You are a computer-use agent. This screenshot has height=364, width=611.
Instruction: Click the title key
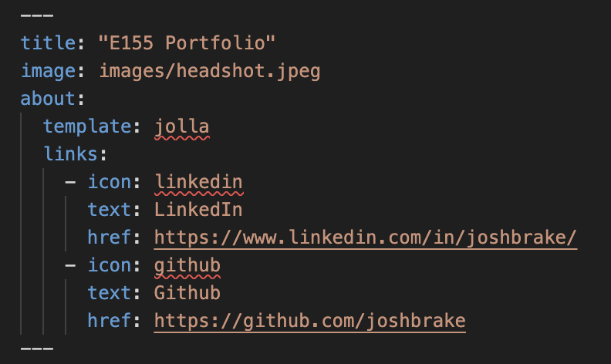pyautogui.click(x=48, y=43)
